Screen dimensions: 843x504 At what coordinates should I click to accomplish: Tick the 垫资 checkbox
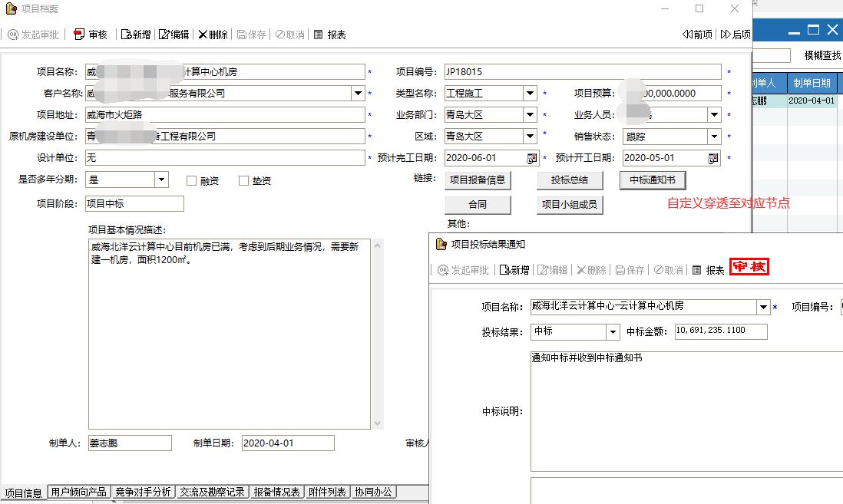[x=244, y=181]
